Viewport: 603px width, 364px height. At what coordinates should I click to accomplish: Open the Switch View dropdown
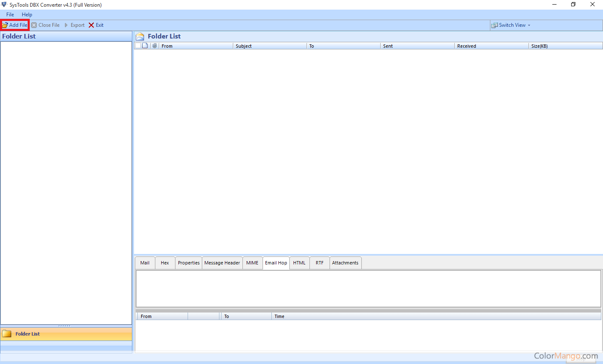coord(511,25)
